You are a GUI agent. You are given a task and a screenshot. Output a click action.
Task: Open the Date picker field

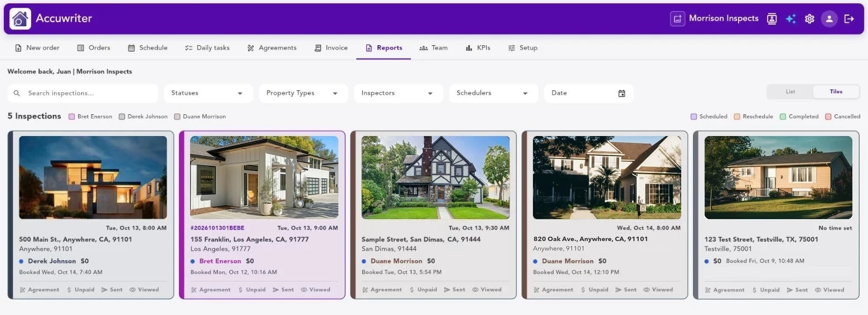coord(589,93)
